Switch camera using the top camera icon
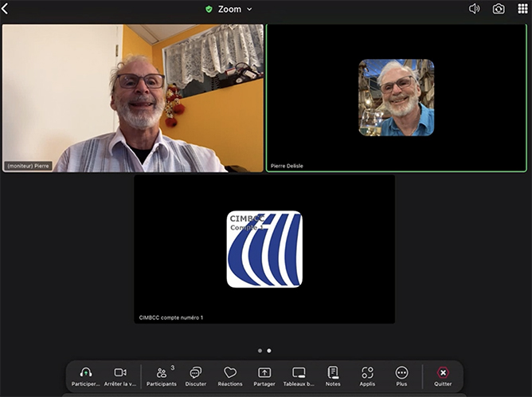The image size is (532, 397). click(x=499, y=9)
